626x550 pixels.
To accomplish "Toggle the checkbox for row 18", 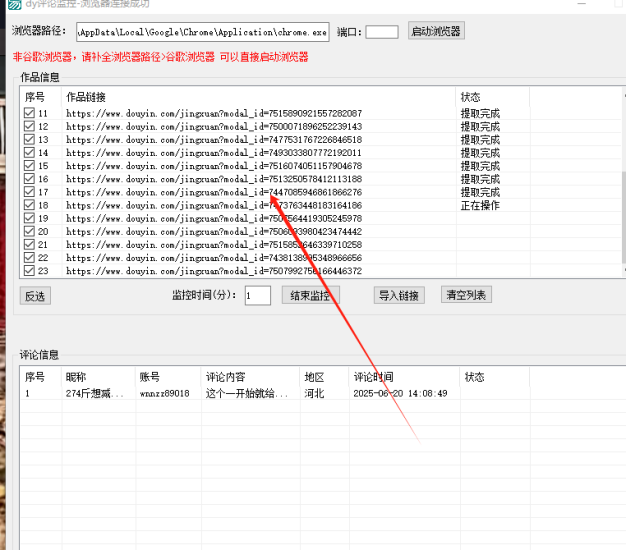I will [29, 205].
